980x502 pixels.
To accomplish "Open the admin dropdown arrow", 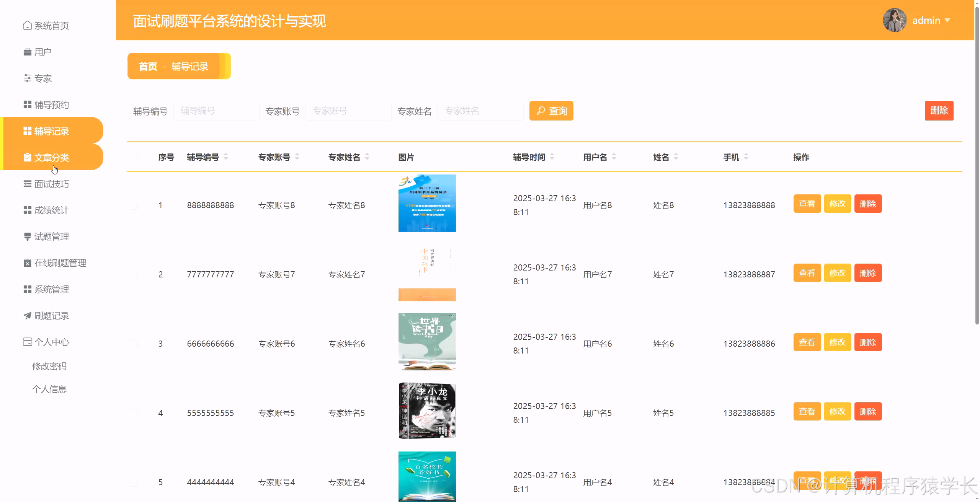I will (x=947, y=20).
